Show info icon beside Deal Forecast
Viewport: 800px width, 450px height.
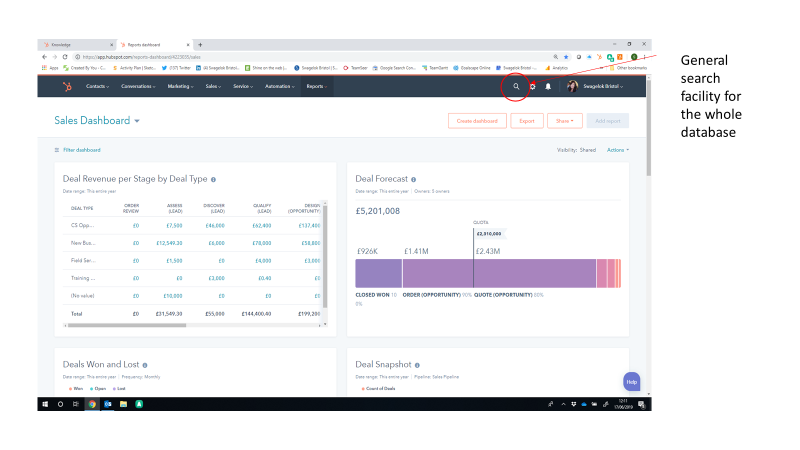(x=413, y=180)
